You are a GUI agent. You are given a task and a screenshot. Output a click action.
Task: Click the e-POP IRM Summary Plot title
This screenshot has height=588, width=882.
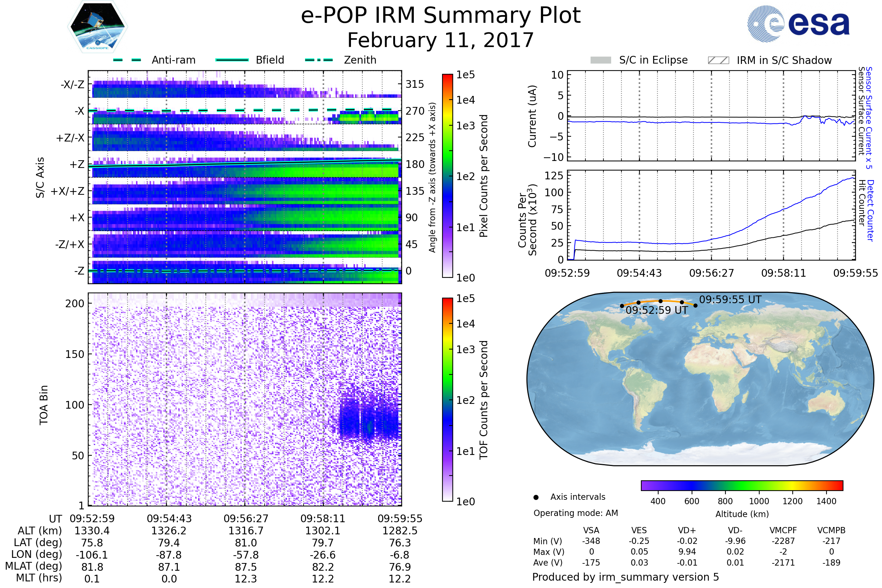tap(441, 16)
